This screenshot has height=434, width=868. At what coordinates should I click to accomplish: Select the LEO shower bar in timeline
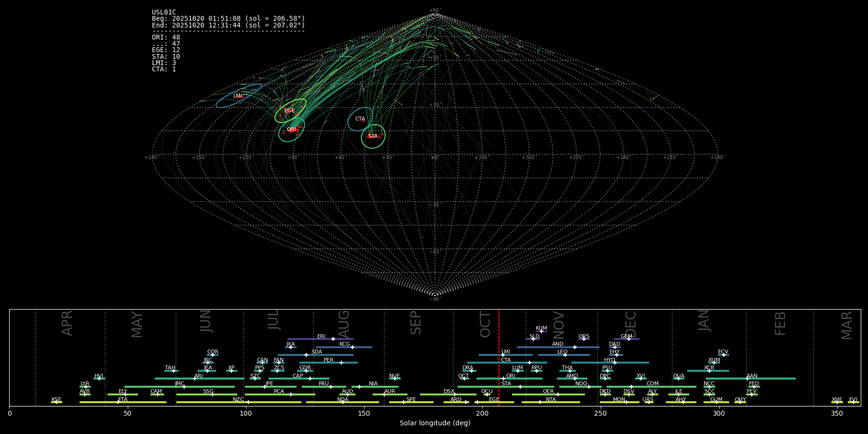click(x=563, y=355)
